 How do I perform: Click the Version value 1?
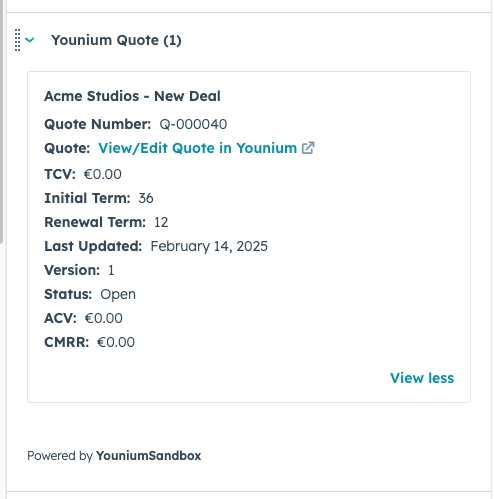tap(111, 270)
